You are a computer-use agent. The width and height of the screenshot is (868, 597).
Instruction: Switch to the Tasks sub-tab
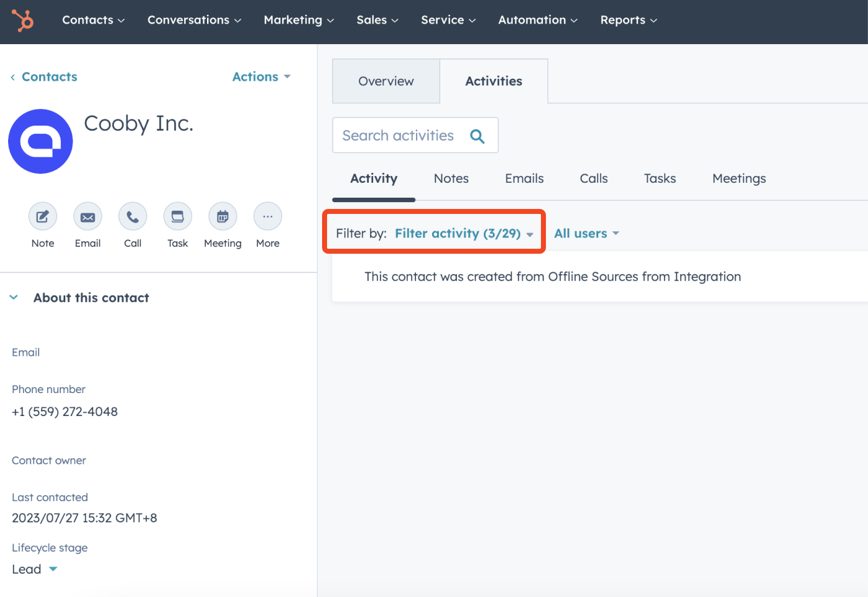660,178
